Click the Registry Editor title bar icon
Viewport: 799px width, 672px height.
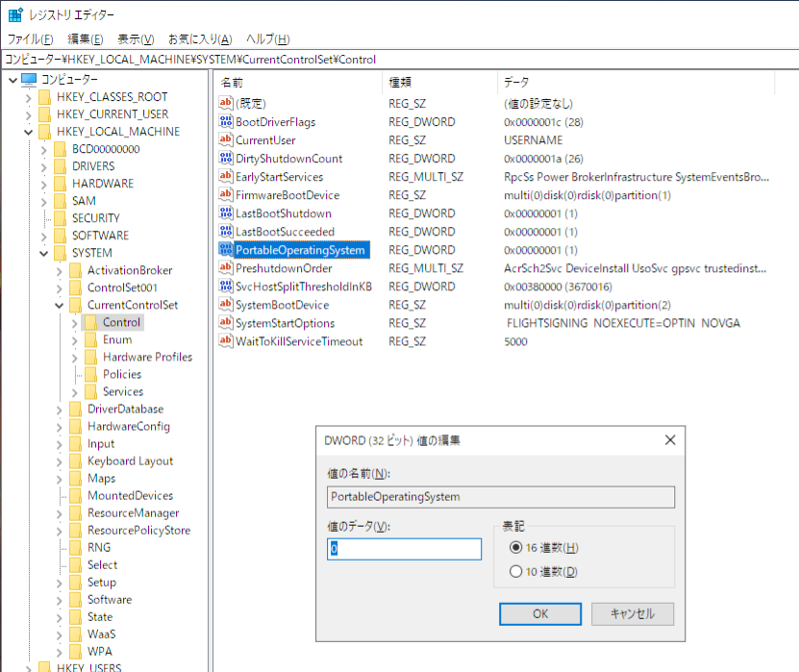15,14
